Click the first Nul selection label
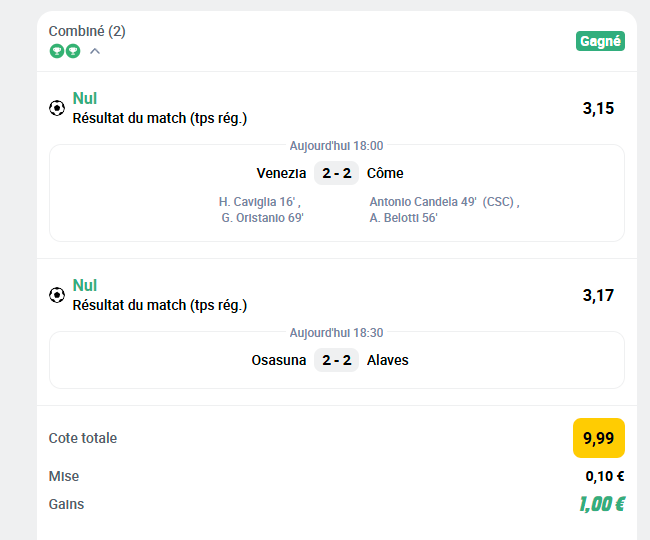 point(85,98)
